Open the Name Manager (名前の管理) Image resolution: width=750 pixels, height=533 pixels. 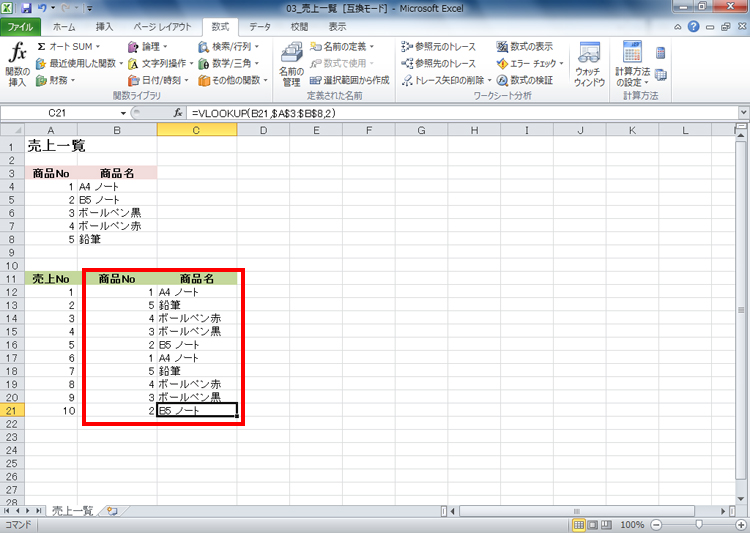(x=291, y=65)
